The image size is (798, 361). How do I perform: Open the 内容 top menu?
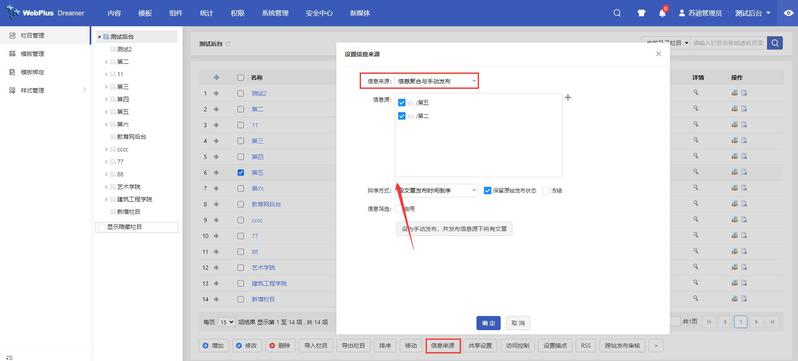click(x=114, y=13)
